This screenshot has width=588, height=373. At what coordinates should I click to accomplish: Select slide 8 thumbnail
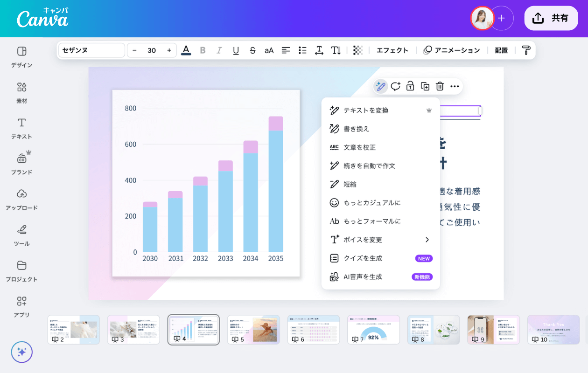(x=434, y=330)
